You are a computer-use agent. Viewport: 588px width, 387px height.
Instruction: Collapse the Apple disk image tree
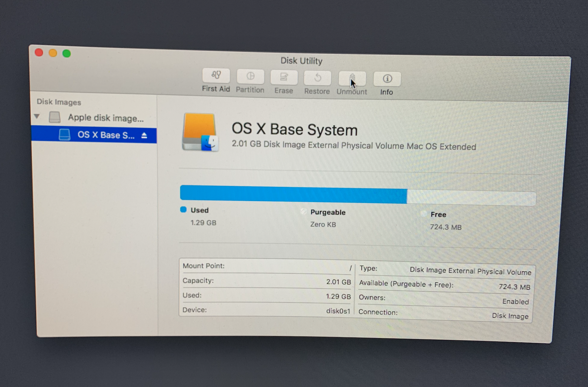tap(37, 116)
